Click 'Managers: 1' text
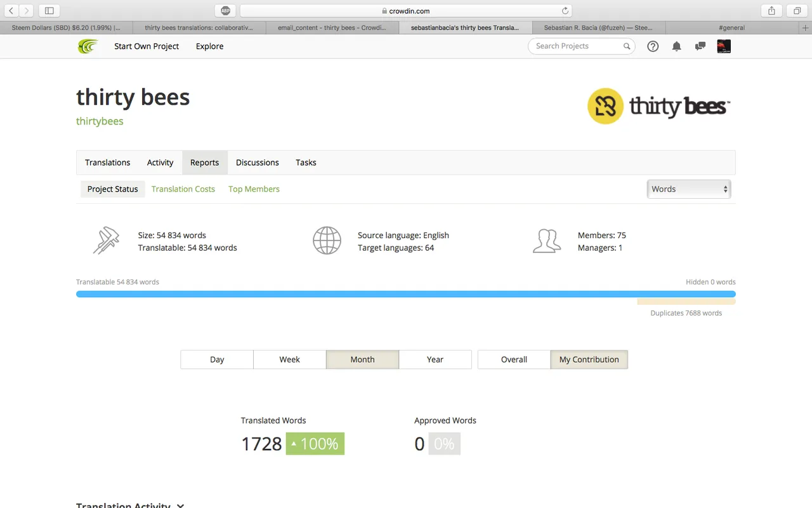 600,248
